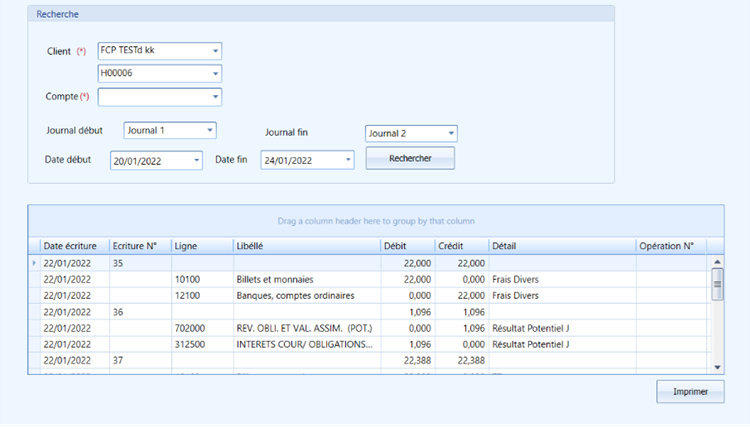
Task: Click the Rechercher button
Action: [x=410, y=158]
